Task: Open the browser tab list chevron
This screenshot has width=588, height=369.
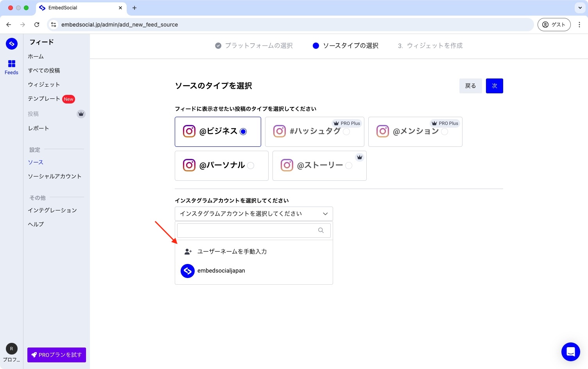Action: pyautogui.click(x=580, y=8)
